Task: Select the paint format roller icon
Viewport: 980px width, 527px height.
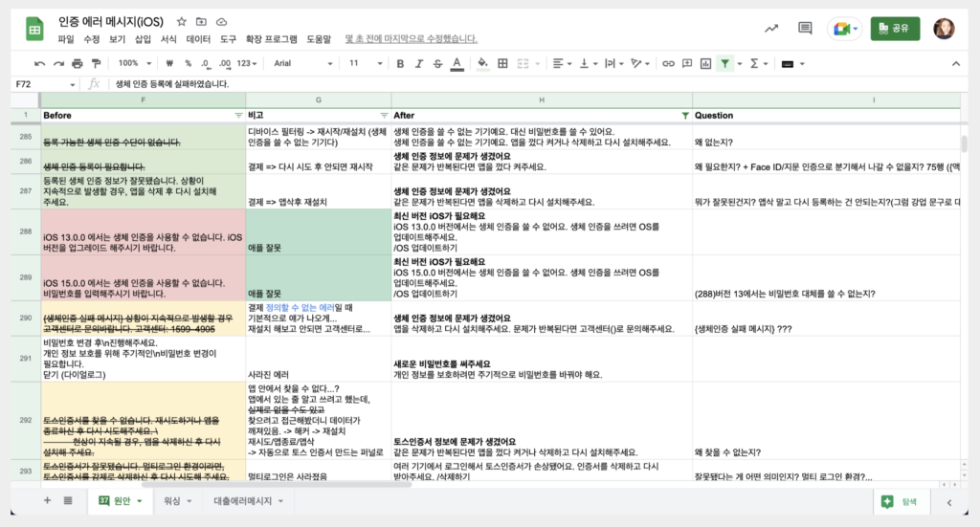Action: point(97,63)
